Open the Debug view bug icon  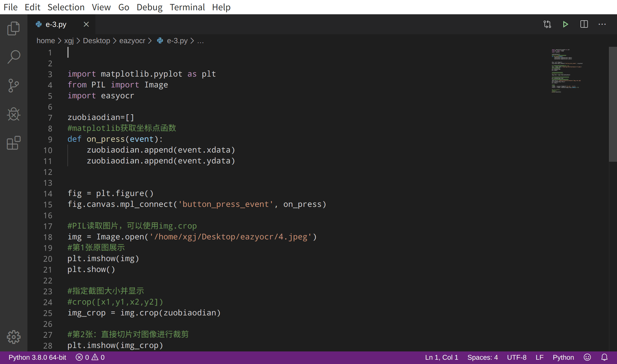click(x=13, y=114)
